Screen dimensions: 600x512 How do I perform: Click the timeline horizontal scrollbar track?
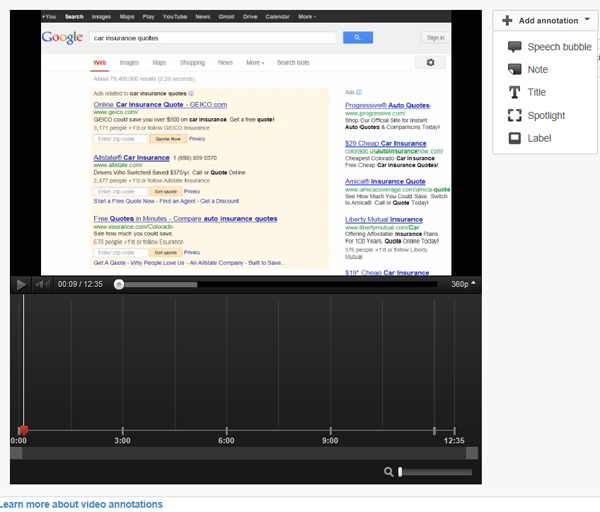[x=244, y=453]
